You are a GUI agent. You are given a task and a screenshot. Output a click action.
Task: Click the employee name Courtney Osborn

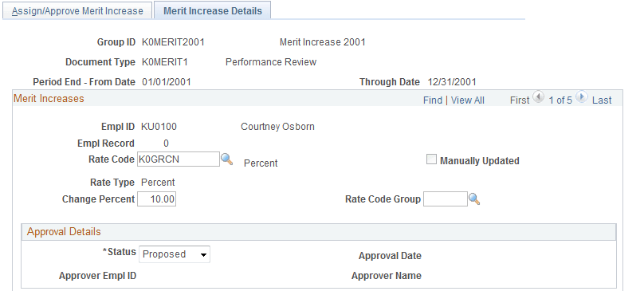(277, 127)
